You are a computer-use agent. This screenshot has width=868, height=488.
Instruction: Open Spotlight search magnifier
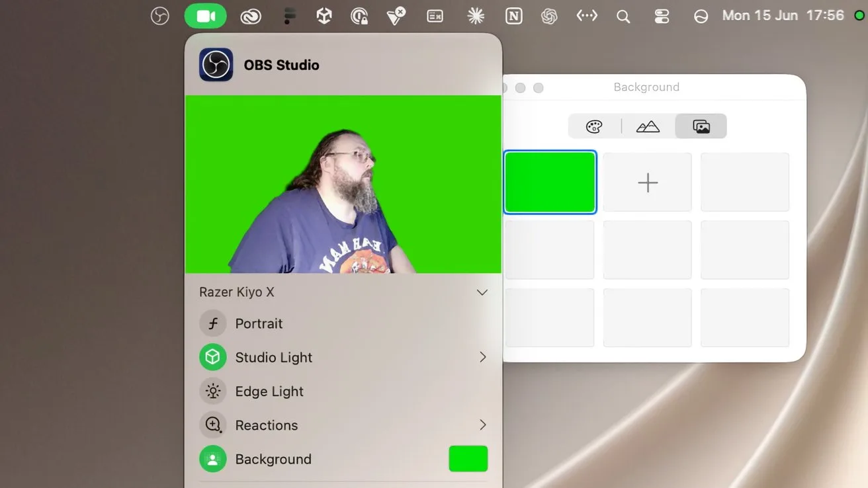pos(623,17)
